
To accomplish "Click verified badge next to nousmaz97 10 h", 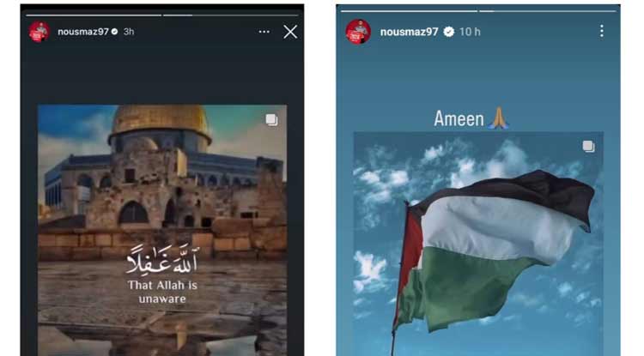I will pos(449,32).
